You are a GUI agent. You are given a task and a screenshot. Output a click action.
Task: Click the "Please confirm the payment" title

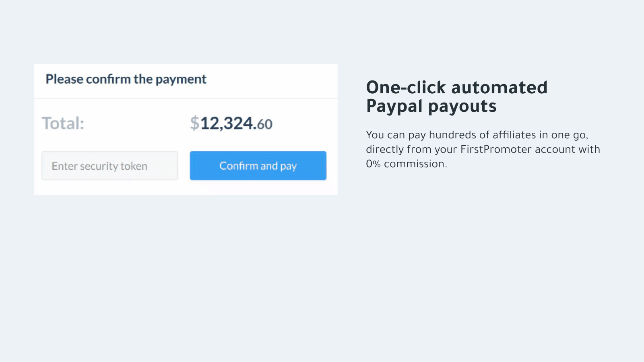[x=126, y=79]
